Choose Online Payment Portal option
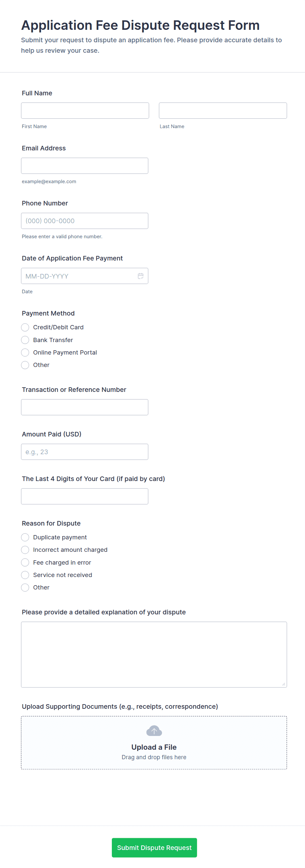 pyautogui.click(x=25, y=353)
